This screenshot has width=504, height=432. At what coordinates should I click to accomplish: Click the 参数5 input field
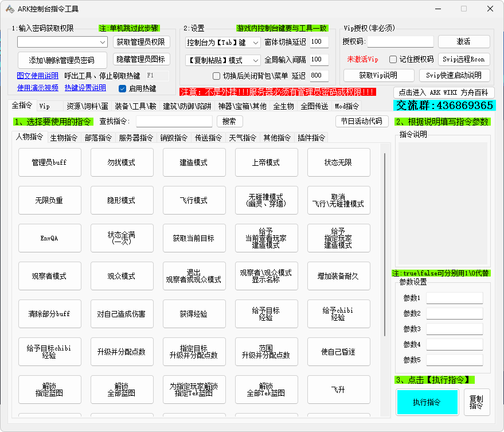[455, 360]
